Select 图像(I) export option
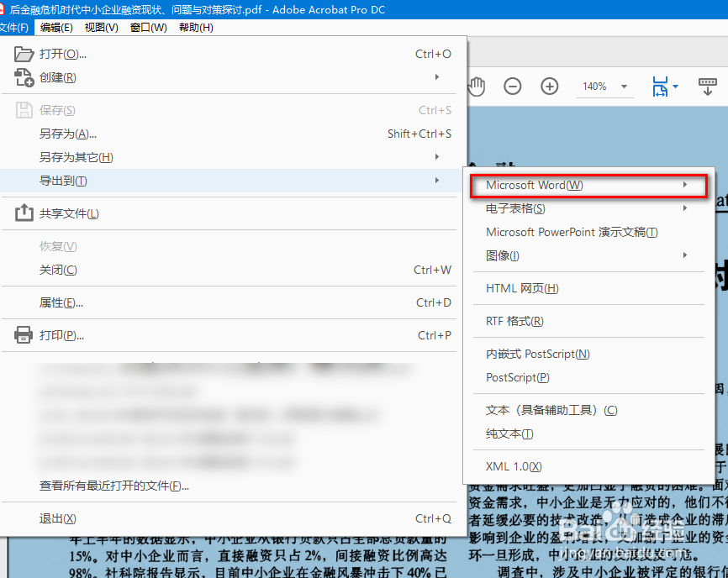Viewport: 728px width, 578px height. (x=588, y=255)
